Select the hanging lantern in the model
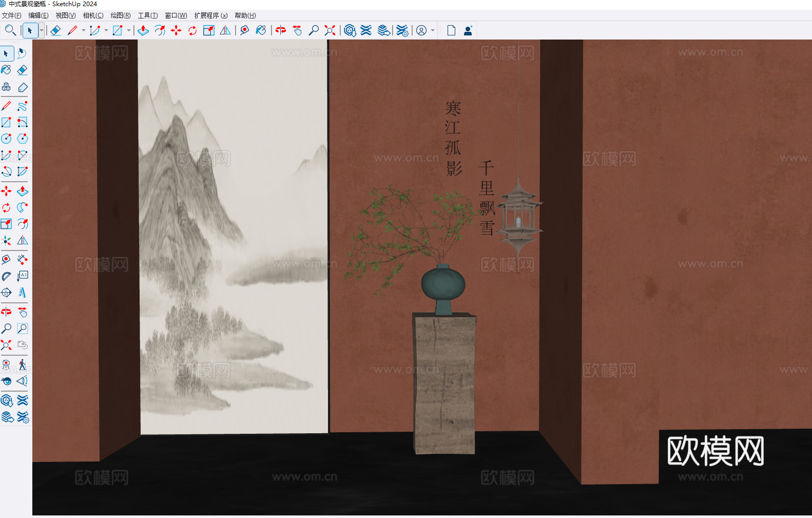 tap(518, 218)
